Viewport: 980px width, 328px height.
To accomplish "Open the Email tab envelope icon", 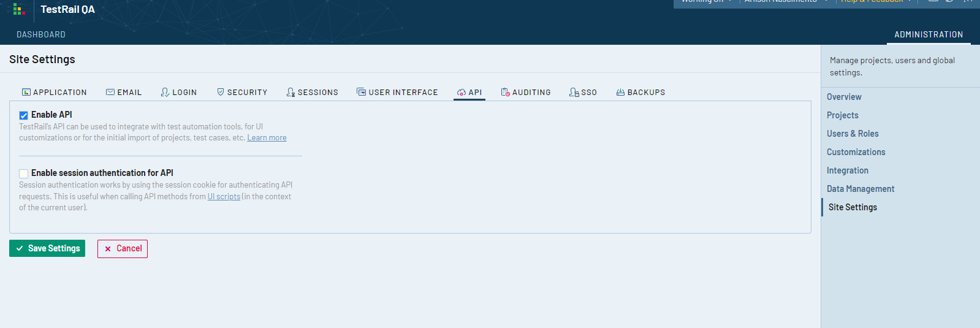I will click(110, 92).
